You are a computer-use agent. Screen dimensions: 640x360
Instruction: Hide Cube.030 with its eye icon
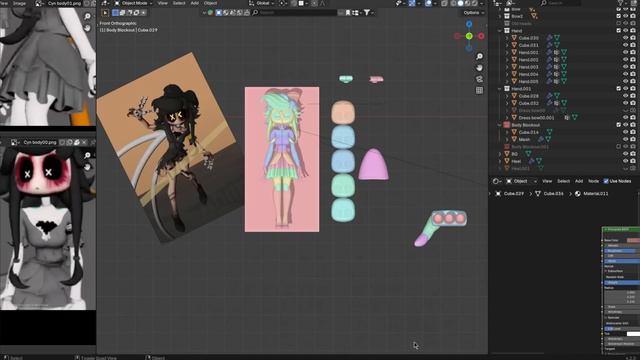click(625, 38)
